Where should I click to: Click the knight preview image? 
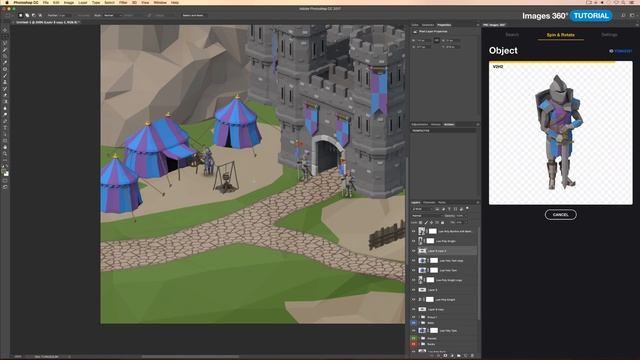(x=560, y=133)
